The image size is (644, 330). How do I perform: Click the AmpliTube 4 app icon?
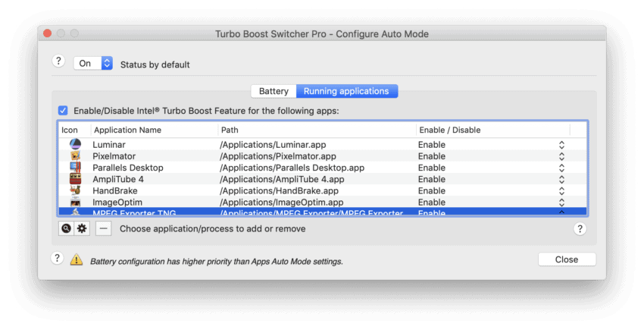tap(75, 178)
